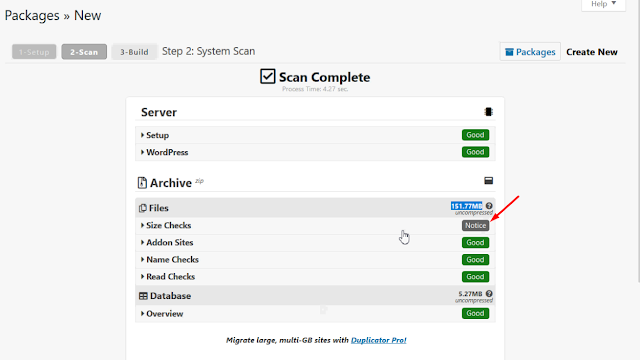Click the Process Time text
The width and height of the screenshot is (640, 360).
pyautogui.click(x=315, y=89)
